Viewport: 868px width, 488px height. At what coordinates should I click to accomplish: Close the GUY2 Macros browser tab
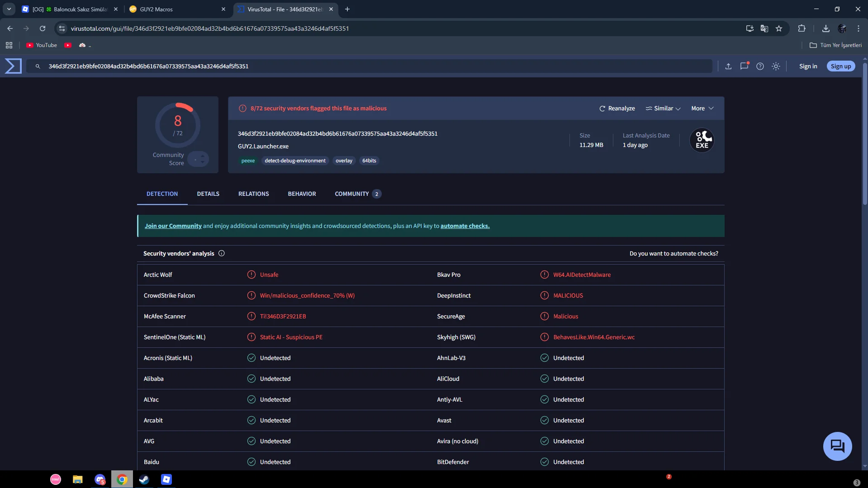point(223,9)
